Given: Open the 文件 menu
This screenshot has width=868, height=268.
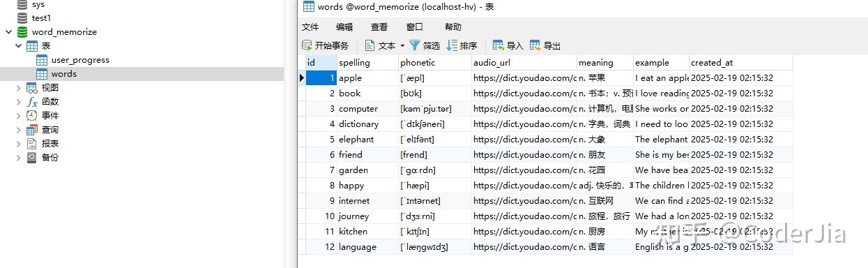Looking at the screenshot, I should (x=310, y=27).
